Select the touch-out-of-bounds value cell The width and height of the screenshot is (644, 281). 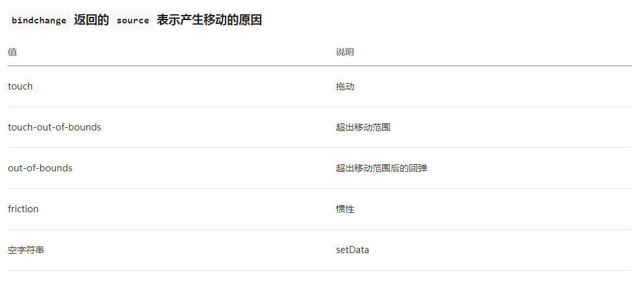(x=55, y=127)
